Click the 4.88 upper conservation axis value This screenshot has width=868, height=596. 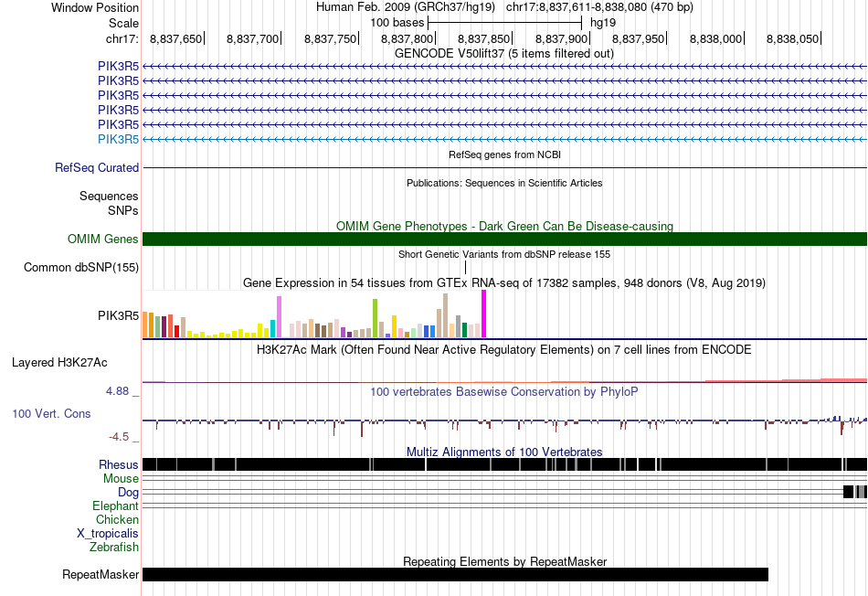click(117, 390)
